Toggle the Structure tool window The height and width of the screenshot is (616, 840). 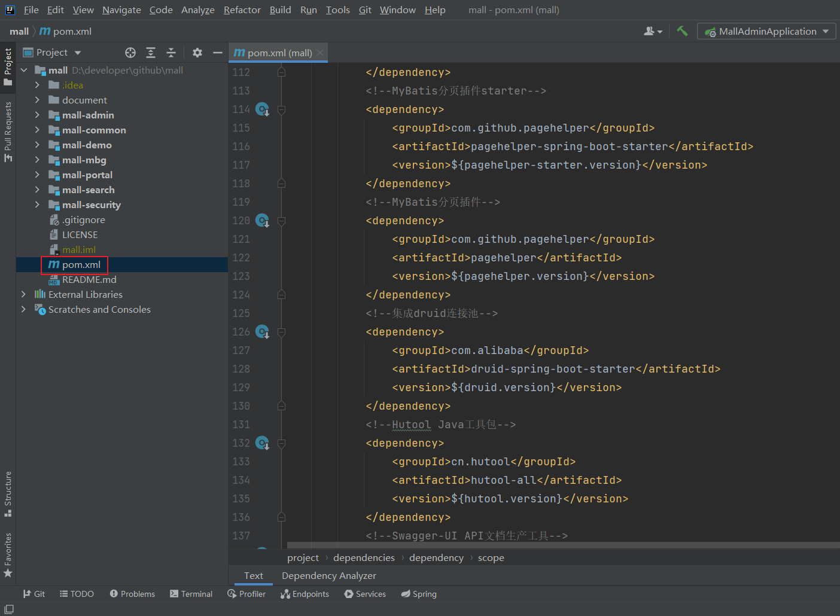tap(8, 493)
